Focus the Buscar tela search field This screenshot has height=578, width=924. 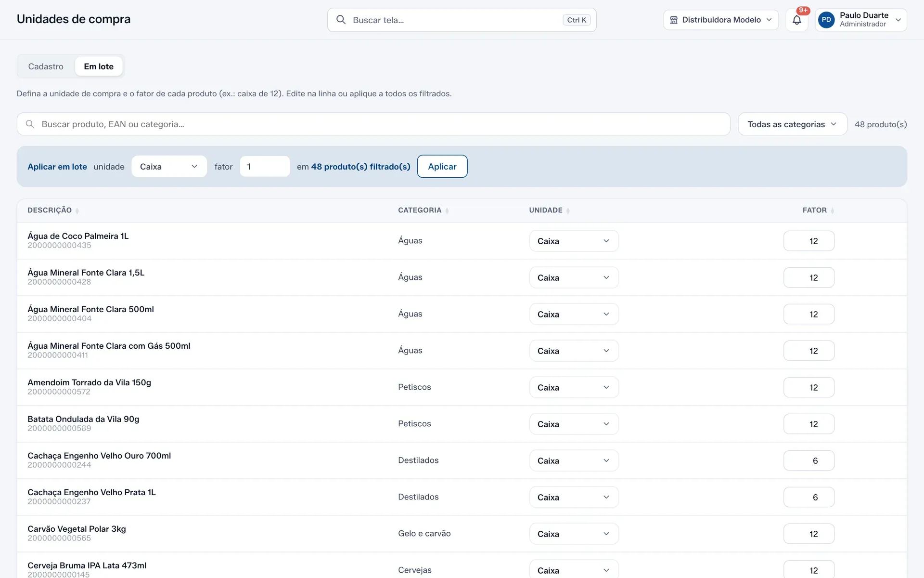pos(462,20)
